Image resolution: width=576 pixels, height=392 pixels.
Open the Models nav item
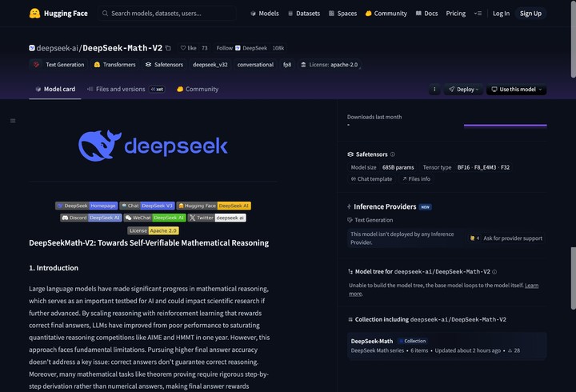pos(265,14)
